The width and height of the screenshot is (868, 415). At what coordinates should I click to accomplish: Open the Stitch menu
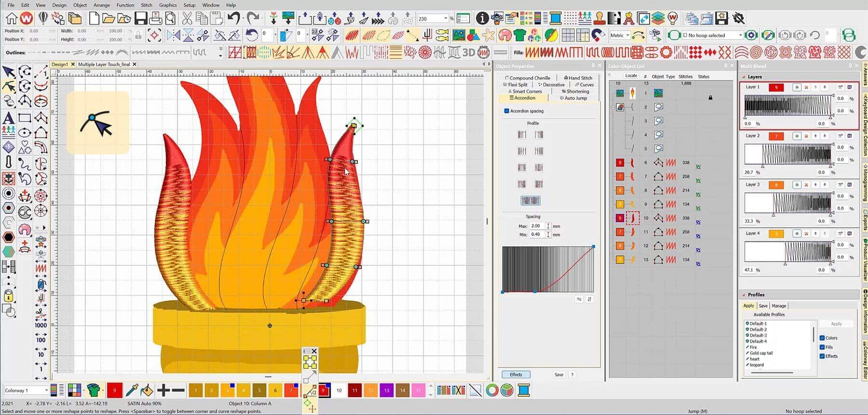[146, 5]
